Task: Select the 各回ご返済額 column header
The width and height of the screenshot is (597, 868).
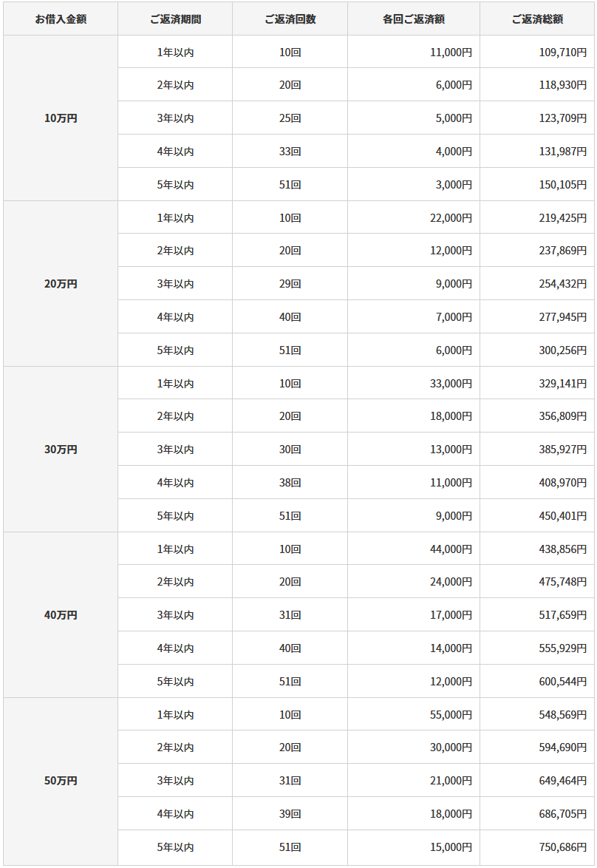Action: tap(414, 19)
